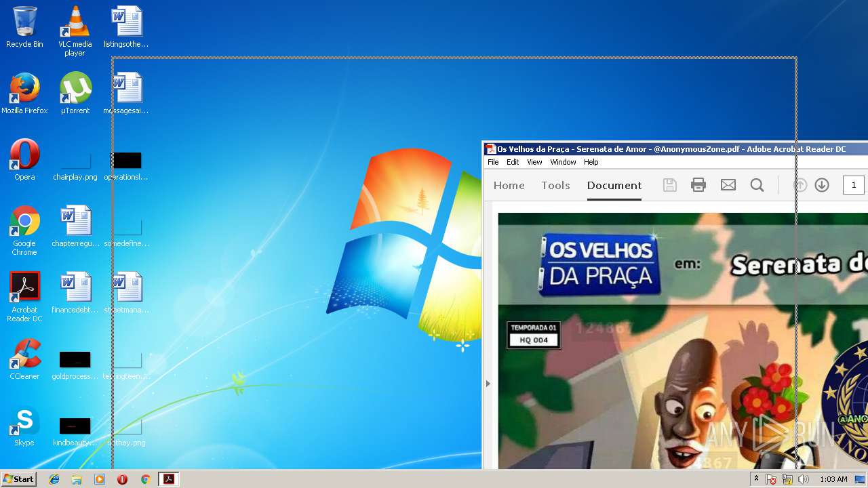Open the Help menu in Acrobat Reader
This screenshot has height=488, width=868.
(591, 162)
